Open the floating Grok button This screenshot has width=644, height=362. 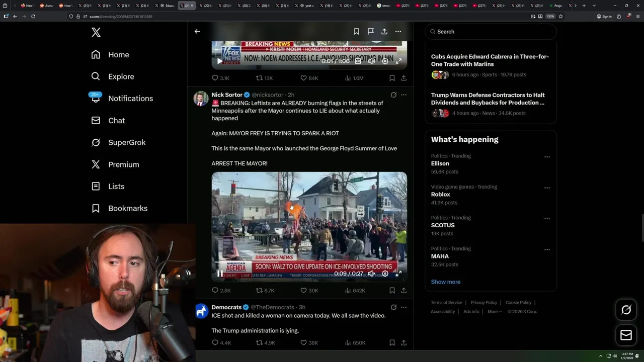(626, 310)
